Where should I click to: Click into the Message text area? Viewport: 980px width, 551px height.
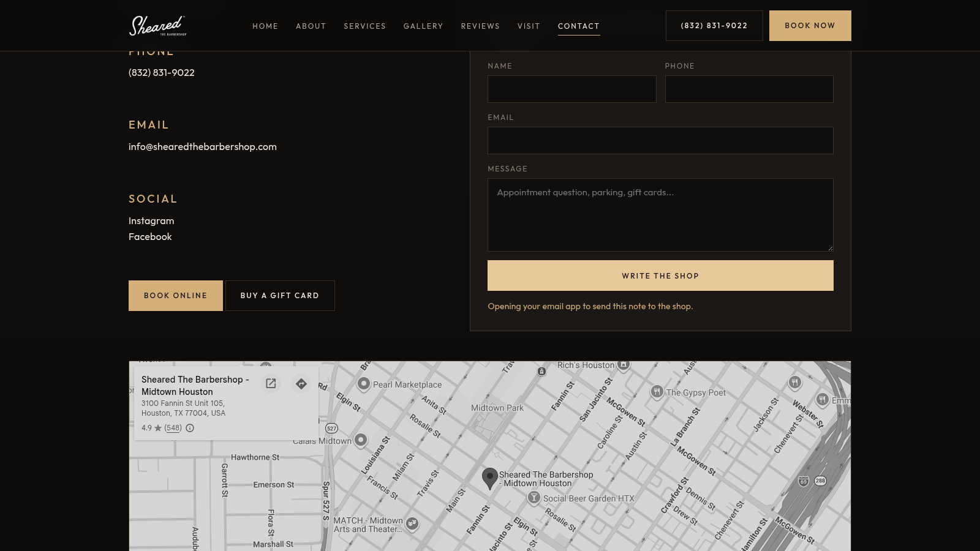pos(660,215)
